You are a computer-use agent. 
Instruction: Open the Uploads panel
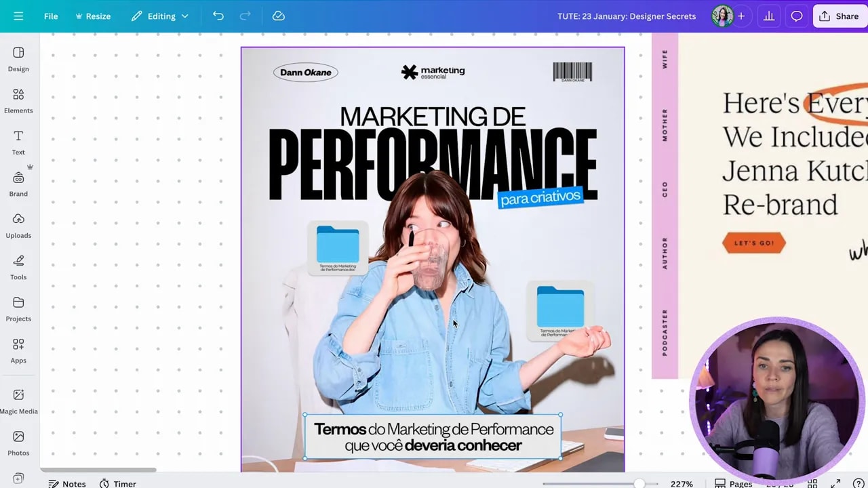click(18, 226)
